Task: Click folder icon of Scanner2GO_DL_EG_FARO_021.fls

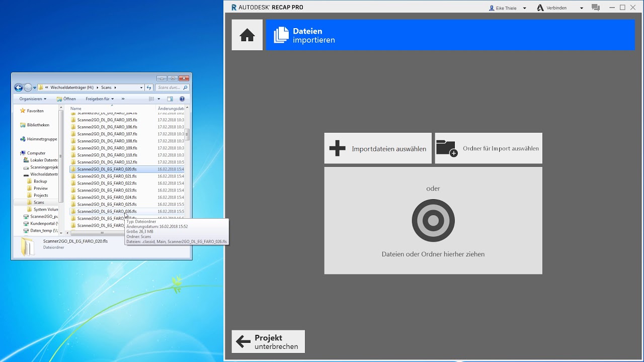Action: 73,176
